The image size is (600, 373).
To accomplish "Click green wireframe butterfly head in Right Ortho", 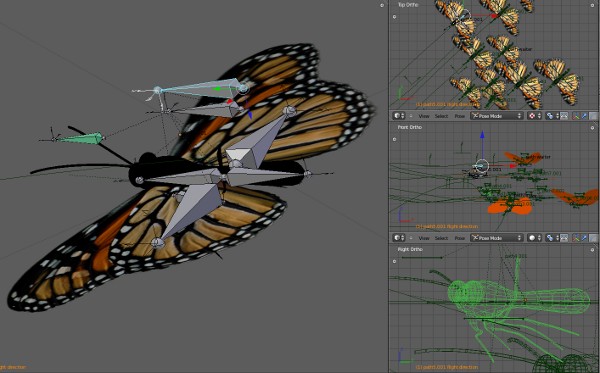I will click(465, 293).
